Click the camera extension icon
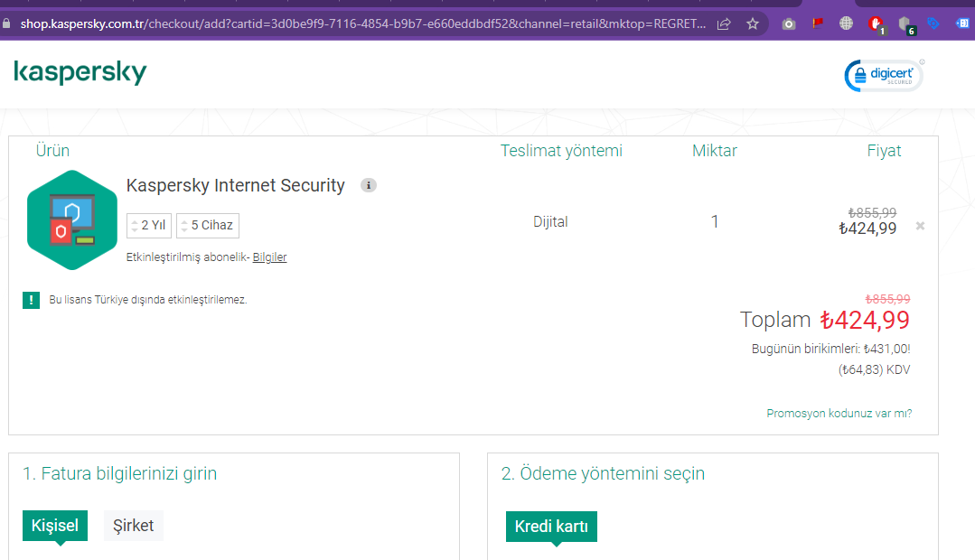 point(789,24)
